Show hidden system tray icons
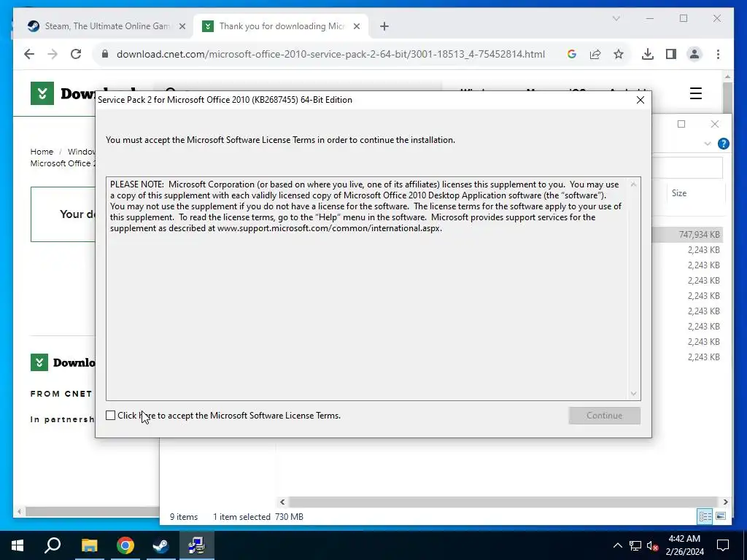 [617, 545]
